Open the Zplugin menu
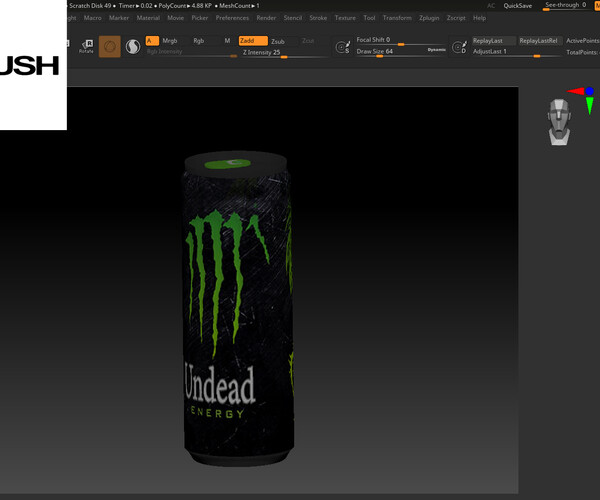The image size is (600, 500). (429, 18)
